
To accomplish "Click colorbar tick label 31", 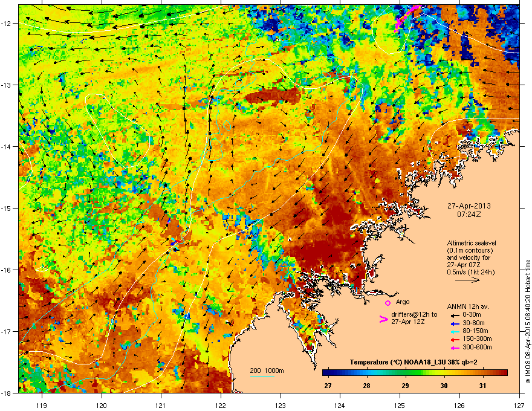I will 482,386.
